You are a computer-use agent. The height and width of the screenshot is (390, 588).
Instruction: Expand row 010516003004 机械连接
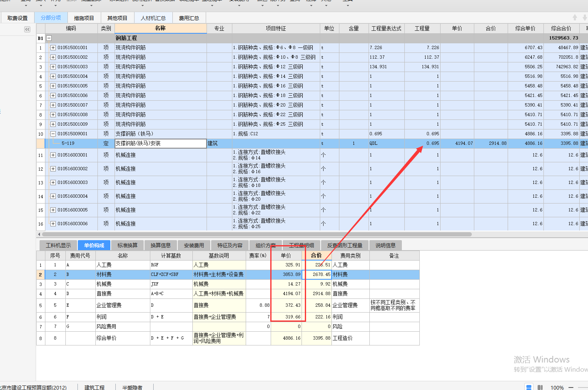point(53,196)
